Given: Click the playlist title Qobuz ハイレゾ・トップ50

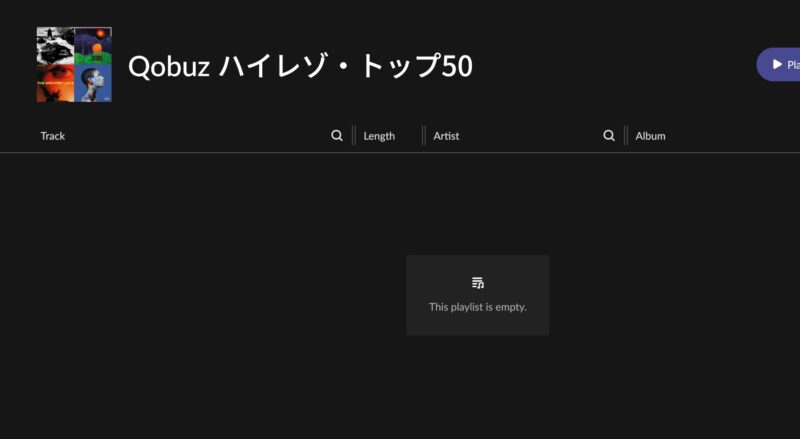Looking at the screenshot, I should click(x=300, y=66).
